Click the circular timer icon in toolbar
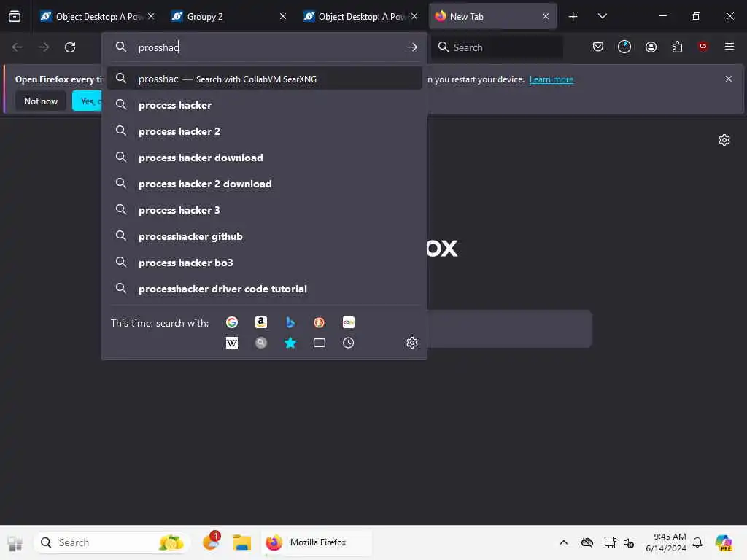Viewport: 747px width, 560px height. [624, 47]
